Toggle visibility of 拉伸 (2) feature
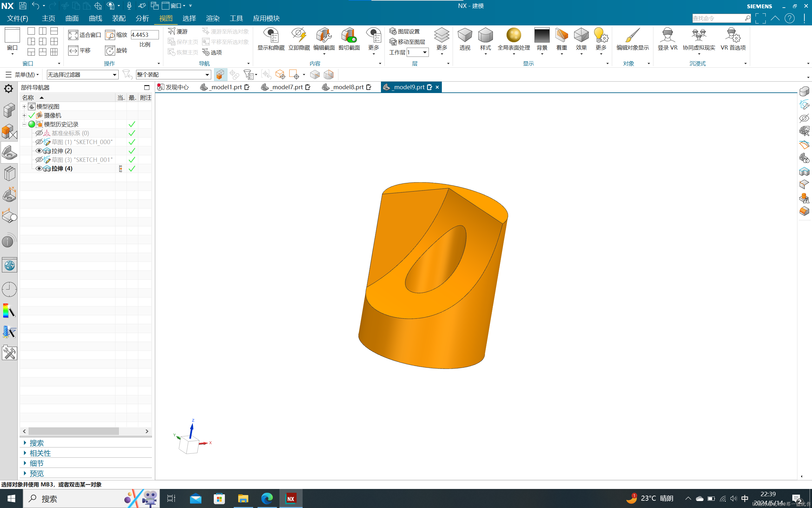Screen dimensions: 812x508 click(39, 151)
